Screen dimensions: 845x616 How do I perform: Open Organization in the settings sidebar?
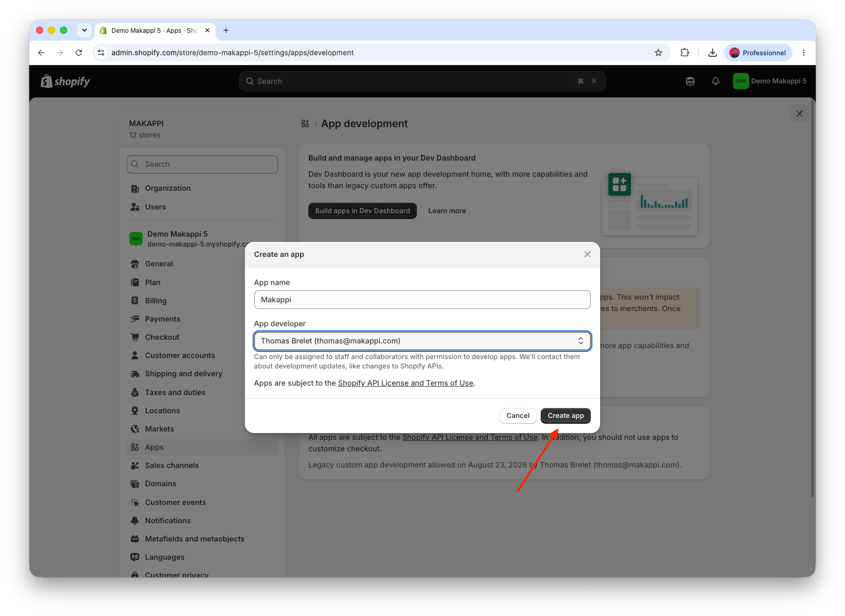202,188
